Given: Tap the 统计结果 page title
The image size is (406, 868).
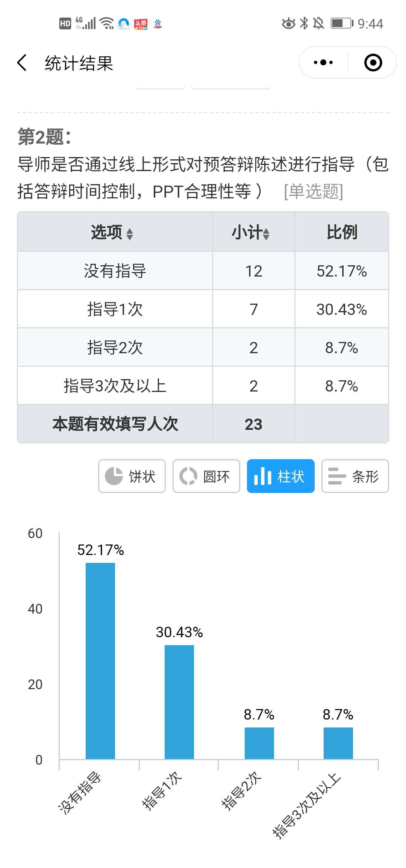Looking at the screenshot, I should click(x=79, y=63).
